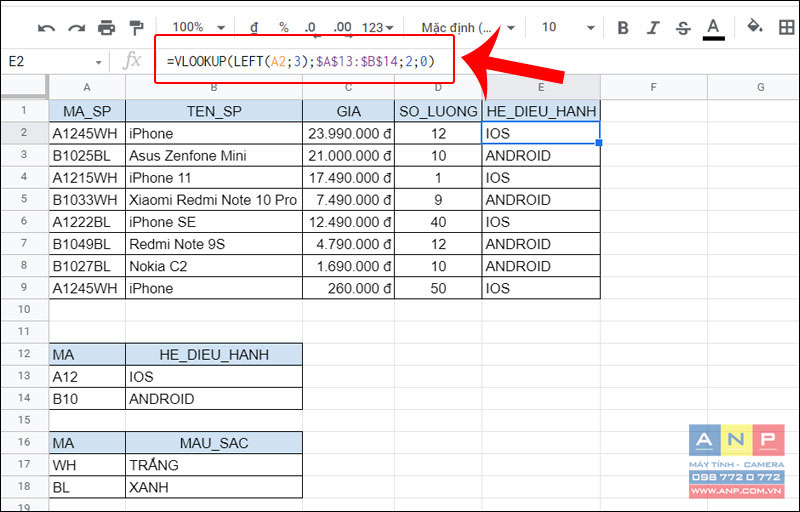The image size is (800, 512).
Task: Click the Print icon
Action: (x=106, y=28)
